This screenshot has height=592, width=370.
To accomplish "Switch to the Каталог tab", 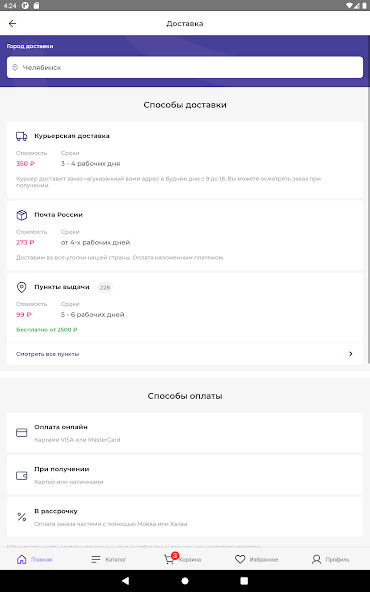I will point(108,560).
